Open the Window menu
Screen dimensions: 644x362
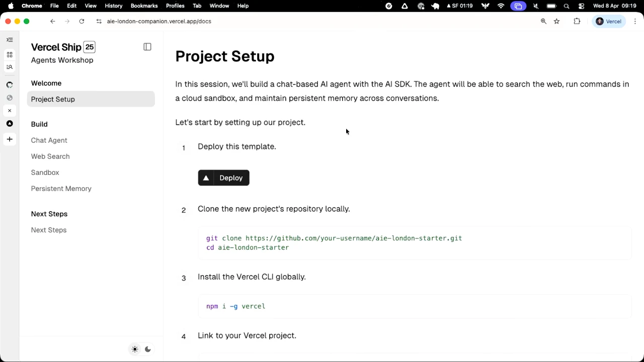point(219,6)
